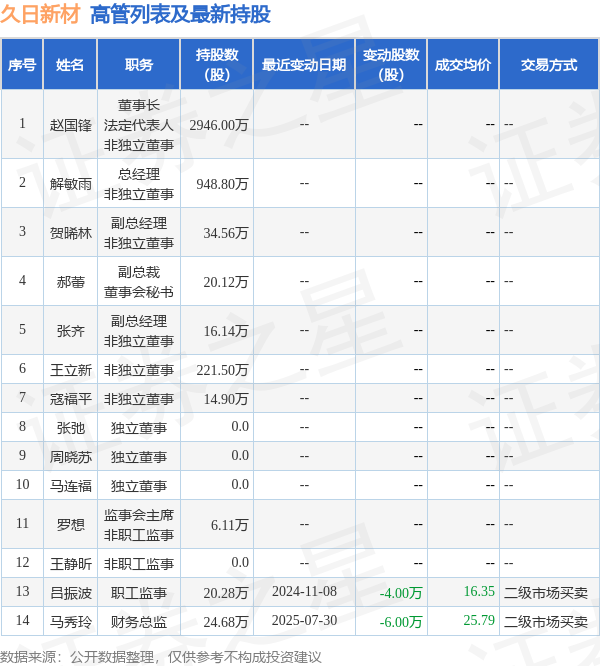The image size is (600, 666).
Task: Select the 最近变动日期 column header
Action: point(304,65)
